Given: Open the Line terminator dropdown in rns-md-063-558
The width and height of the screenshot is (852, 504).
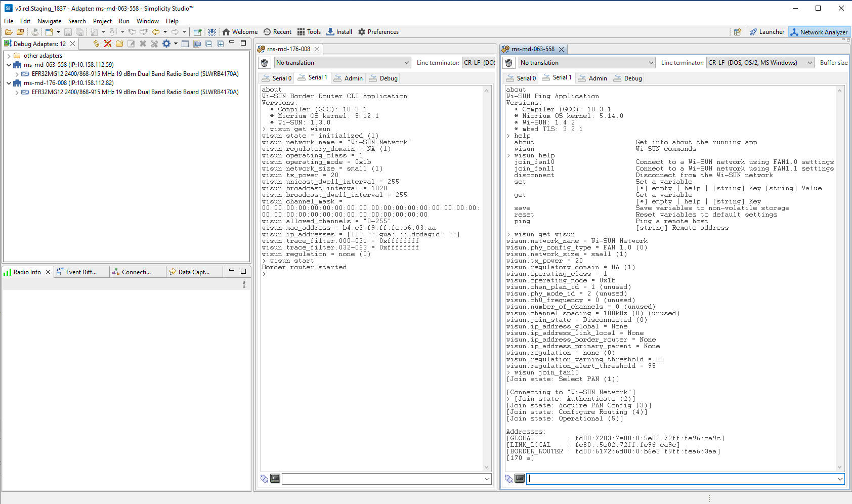Looking at the screenshot, I should point(759,63).
